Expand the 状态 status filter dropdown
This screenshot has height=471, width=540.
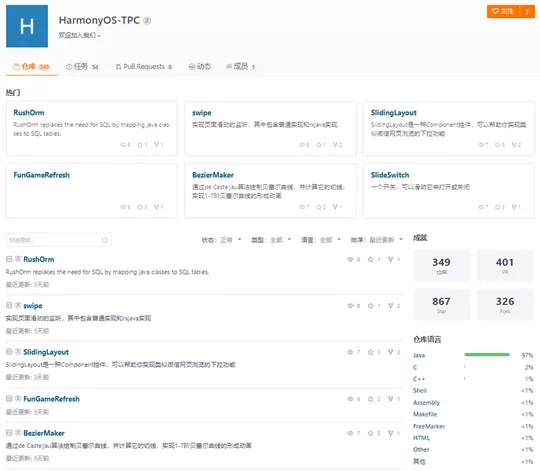point(221,240)
